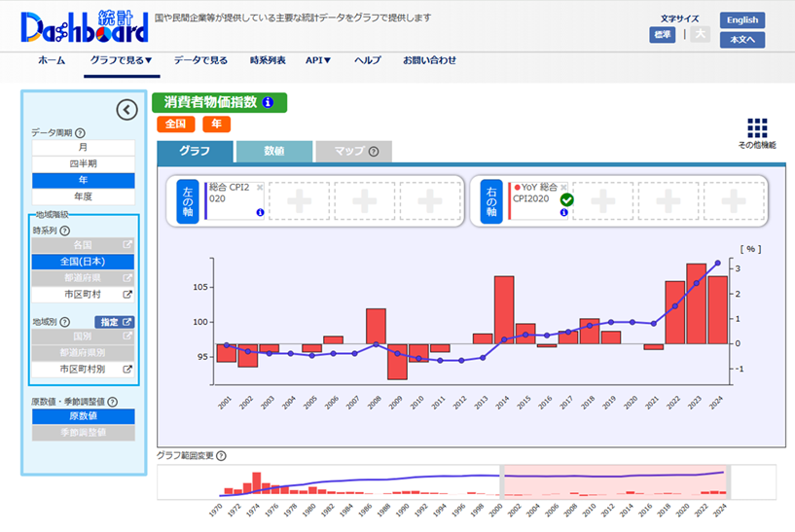The image size is (795, 532).
Task: Add a series in the first empty left-axis slot
Action: pos(298,202)
